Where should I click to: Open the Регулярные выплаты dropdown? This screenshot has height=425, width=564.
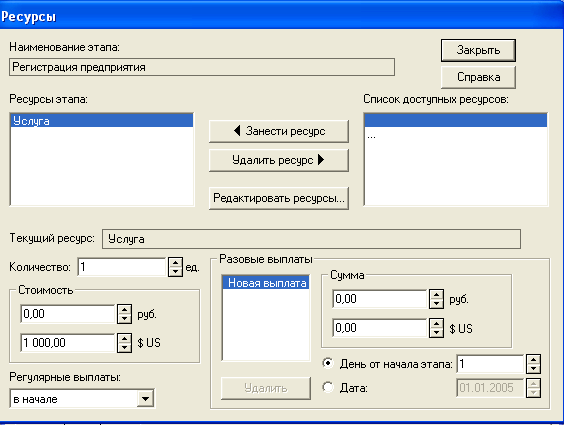click(145, 398)
